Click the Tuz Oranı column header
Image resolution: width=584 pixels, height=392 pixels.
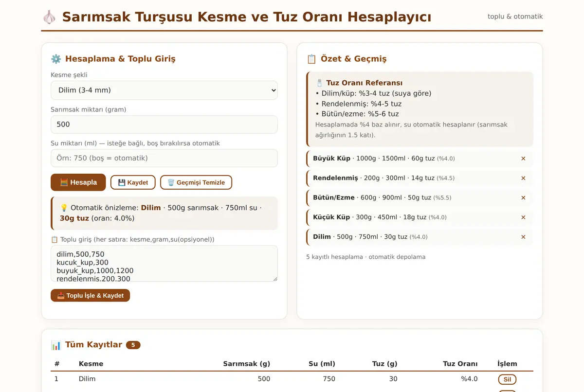pyautogui.click(x=460, y=364)
